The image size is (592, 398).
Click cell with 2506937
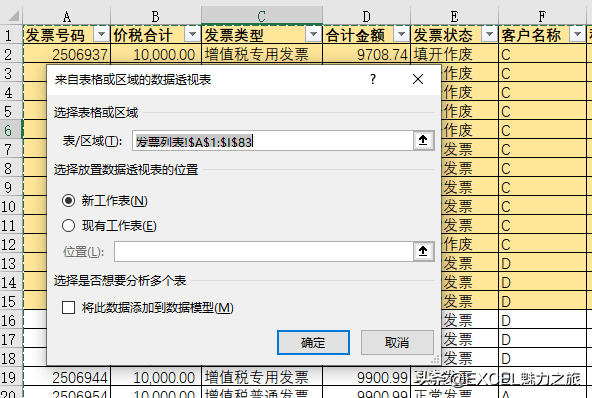point(67,54)
